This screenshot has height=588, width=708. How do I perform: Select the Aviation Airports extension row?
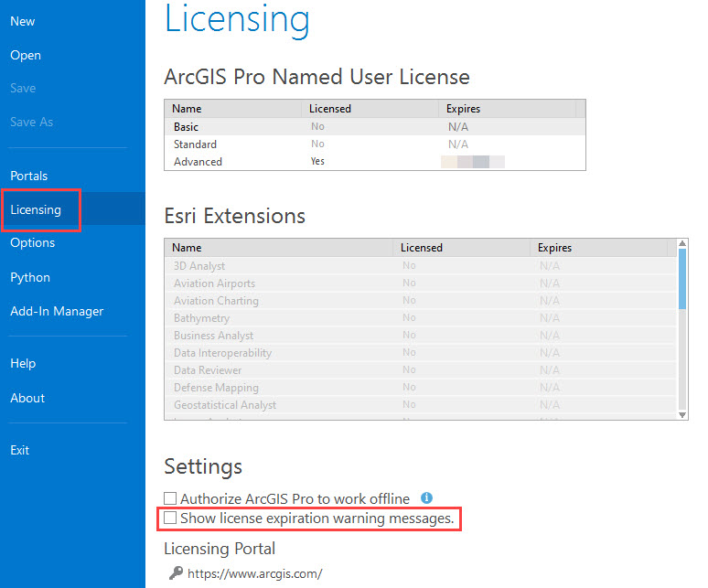[421, 283]
